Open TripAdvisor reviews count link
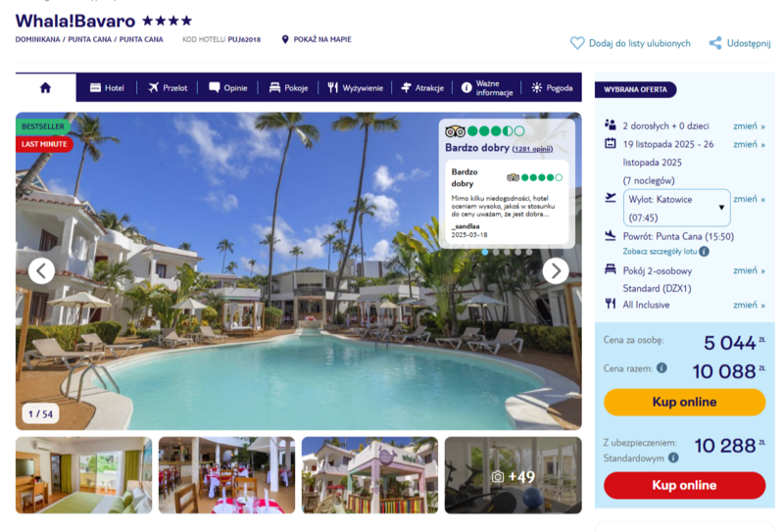The height and width of the screenshot is (532, 784). 532,149
